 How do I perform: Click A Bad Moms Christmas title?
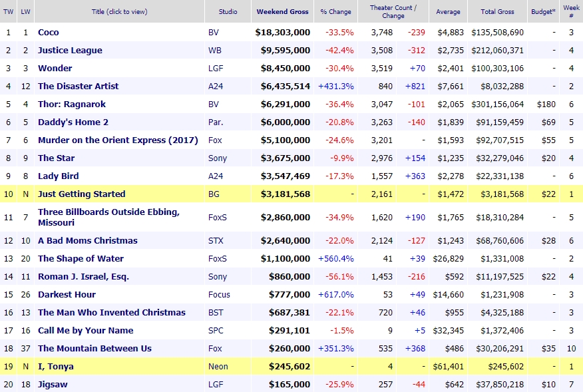(x=88, y=241)
